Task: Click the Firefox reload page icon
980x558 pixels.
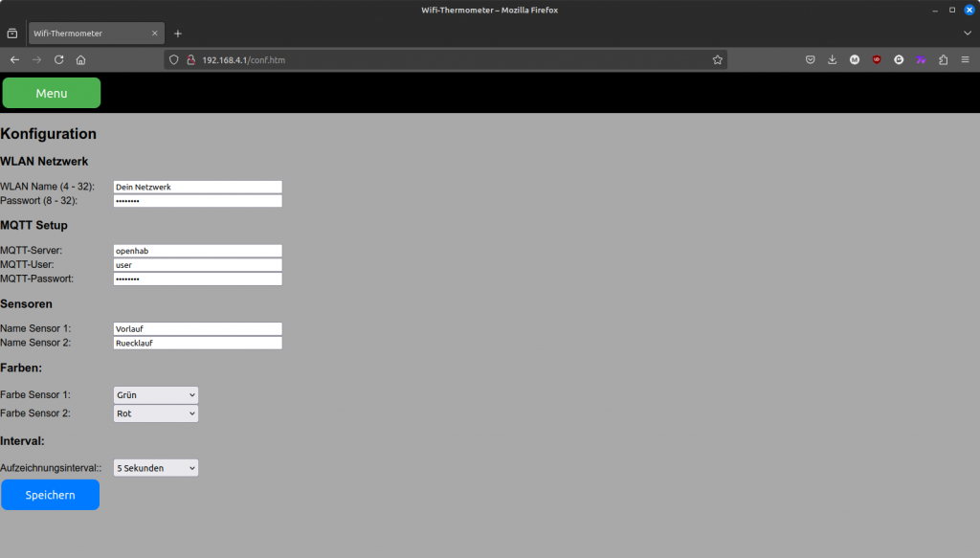Action: tap(59, 59)
